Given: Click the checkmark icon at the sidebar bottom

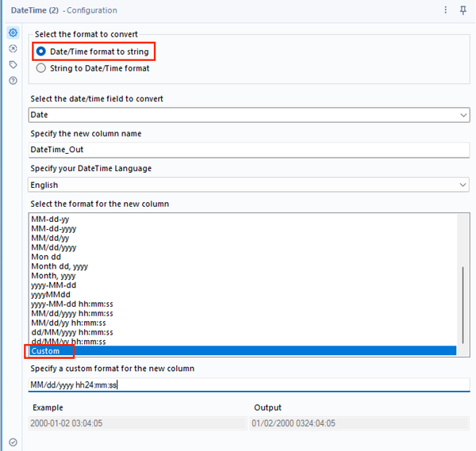Looking at the screenshot, I should (13, 442).
